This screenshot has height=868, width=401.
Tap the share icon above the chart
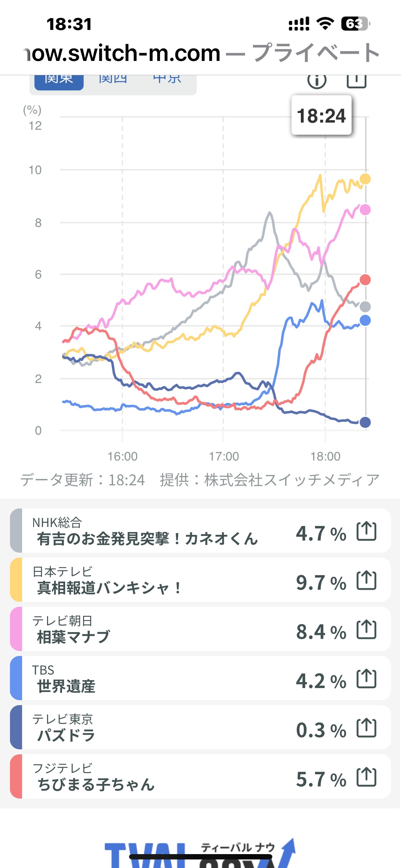[356, 81]
